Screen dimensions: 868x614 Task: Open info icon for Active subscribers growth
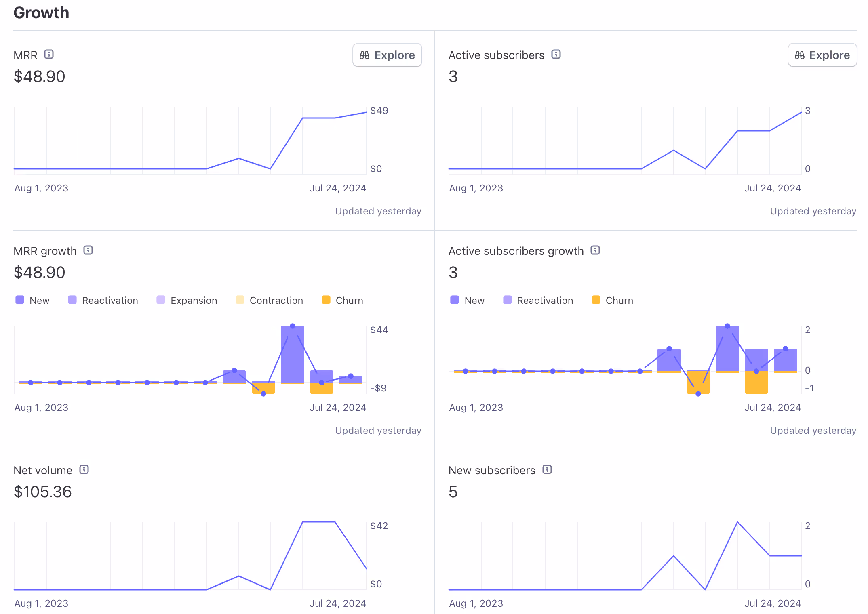[595, 250]
